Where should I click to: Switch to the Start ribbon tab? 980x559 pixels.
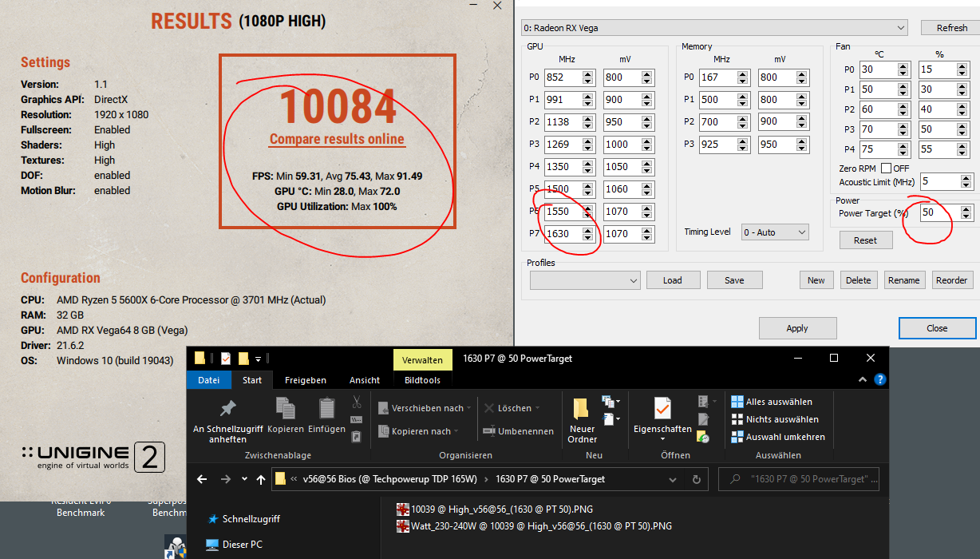[252, 380]
